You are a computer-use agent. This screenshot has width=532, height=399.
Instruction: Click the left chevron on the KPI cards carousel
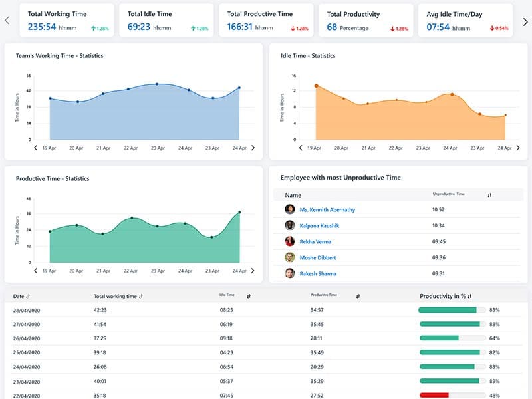(7, 21)
